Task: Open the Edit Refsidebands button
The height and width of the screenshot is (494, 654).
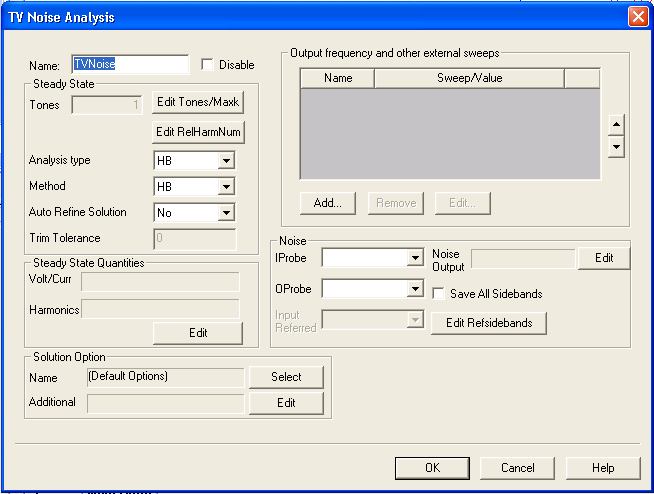Action: 489,323
